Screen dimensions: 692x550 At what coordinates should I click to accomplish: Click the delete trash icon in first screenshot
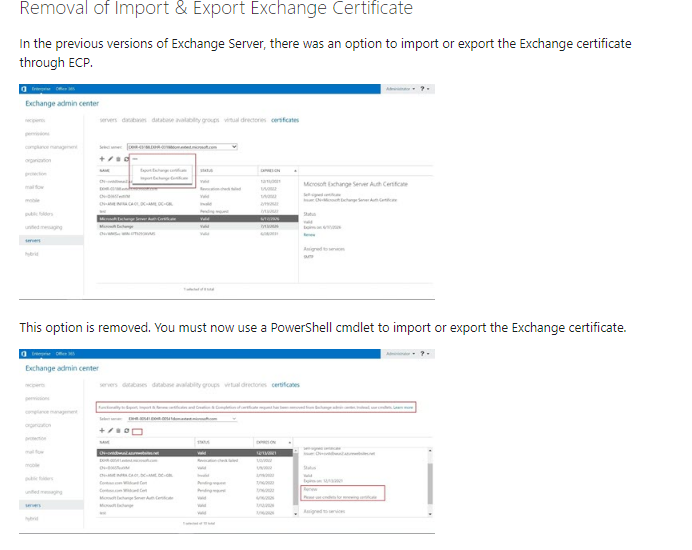(118, 159)
